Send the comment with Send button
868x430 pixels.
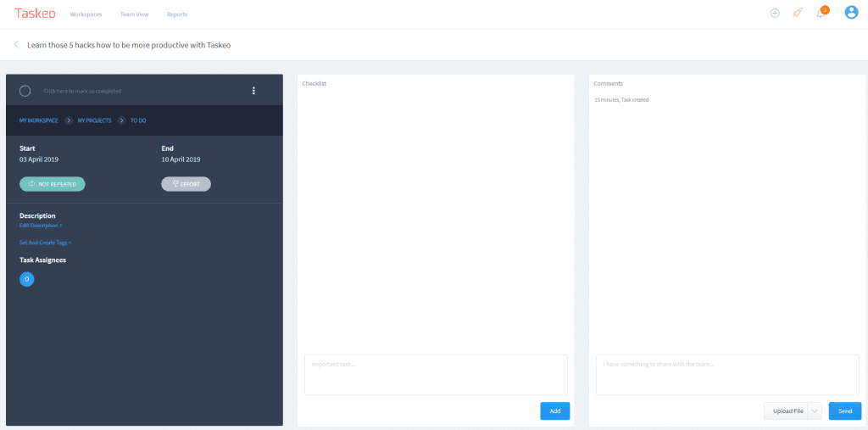pyautogui.click(x=844, y=411)
